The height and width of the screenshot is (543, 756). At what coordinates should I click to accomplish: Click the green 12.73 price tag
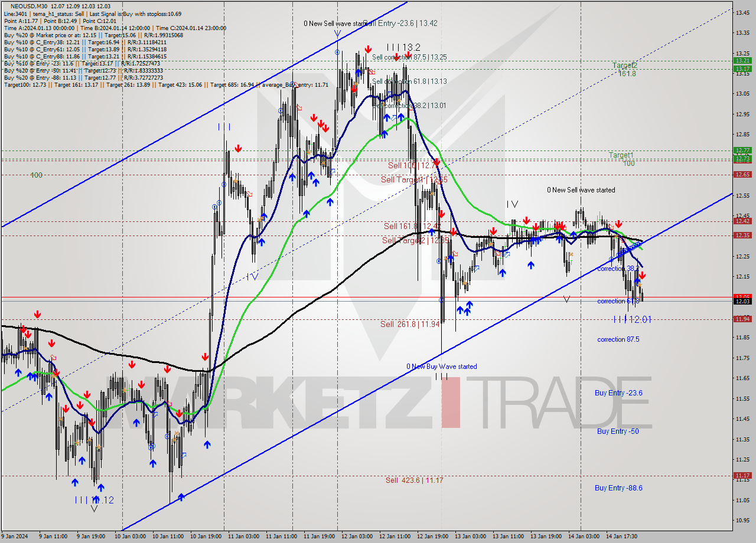point(742,159)
